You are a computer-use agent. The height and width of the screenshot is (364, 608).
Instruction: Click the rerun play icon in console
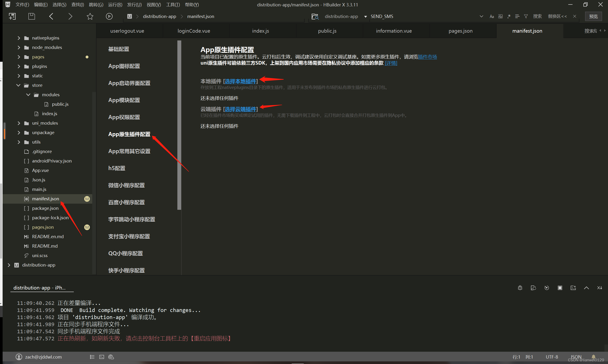[x=547, y=288]
